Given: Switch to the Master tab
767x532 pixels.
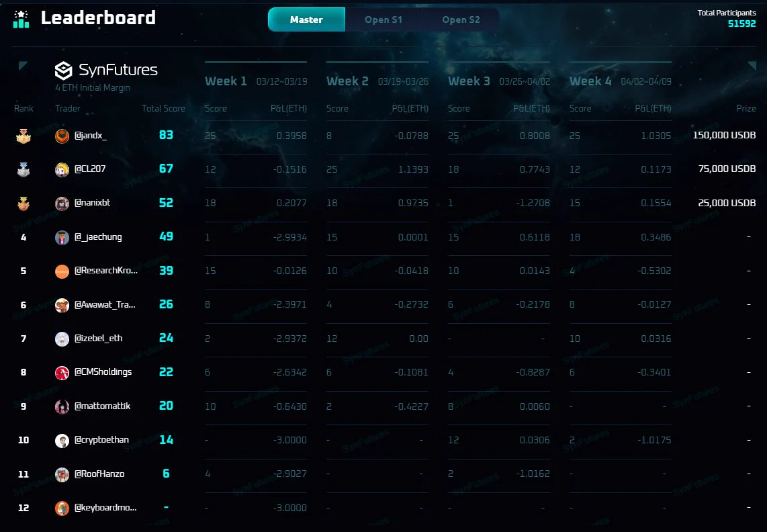Looking at the screenshot, I should [306, 19].
